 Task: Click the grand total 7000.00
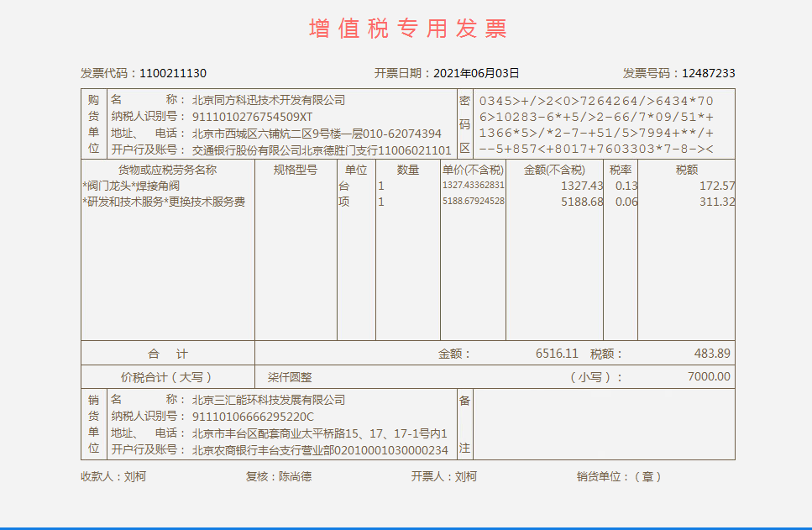pyautogui.click(x=709, y=376)
